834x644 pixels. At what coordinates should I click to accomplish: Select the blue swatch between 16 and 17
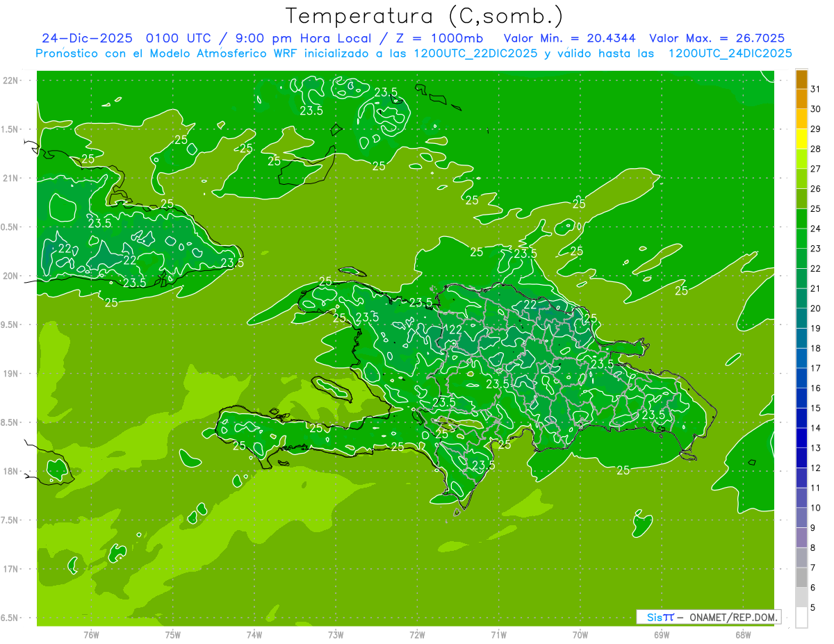(801, 379)
